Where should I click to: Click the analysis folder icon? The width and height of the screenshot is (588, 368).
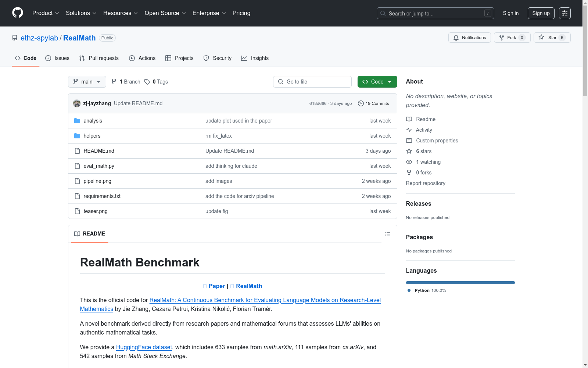click(77, 121)
